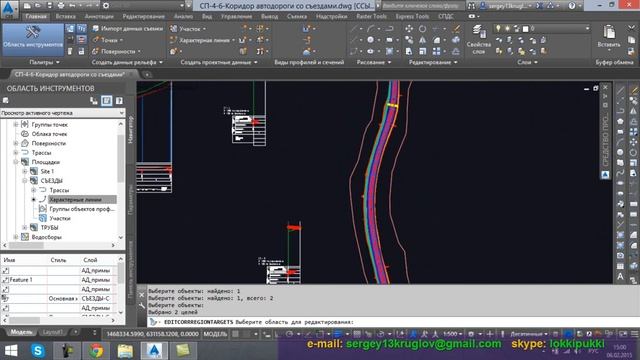Select the Mirror tool in Редактирование
The height and width of the screenshot is (360, 640).
(x=422, y=40)
